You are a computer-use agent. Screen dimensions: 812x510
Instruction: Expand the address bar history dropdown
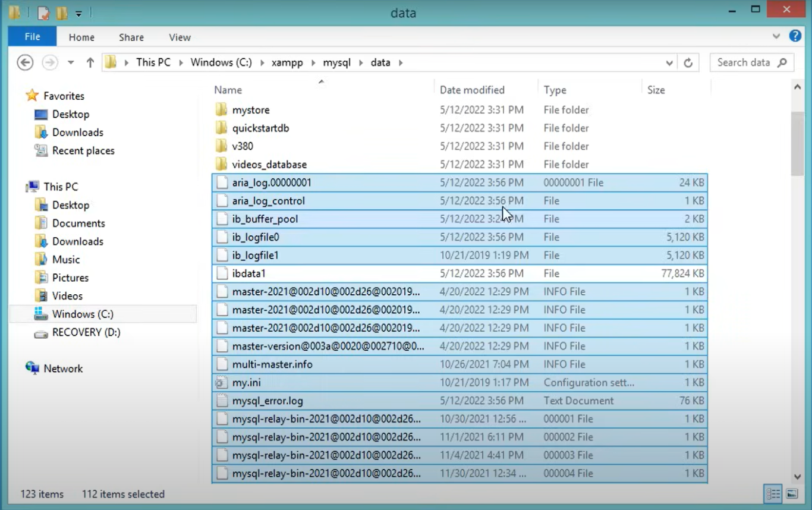tap(669, 62)
